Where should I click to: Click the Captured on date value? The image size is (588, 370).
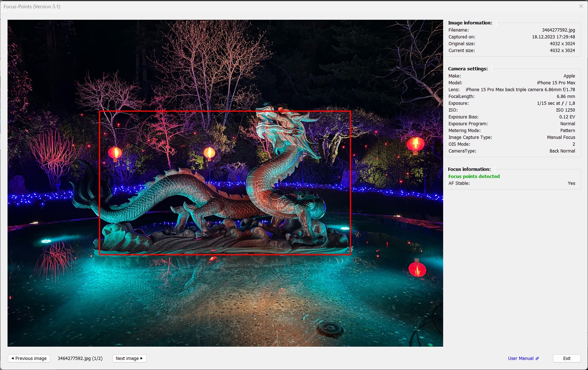pyautogui.click(x=553, y=37)
